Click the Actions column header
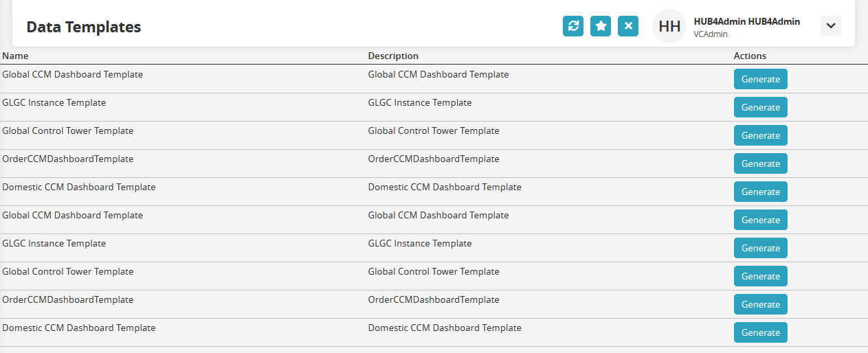 (750, 56)
